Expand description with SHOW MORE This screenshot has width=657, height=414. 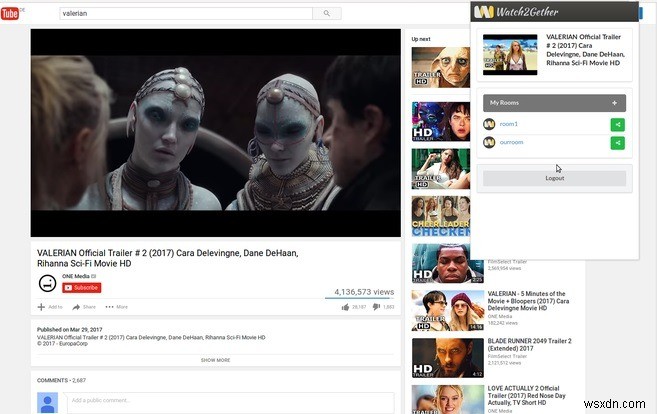[215, 360]
